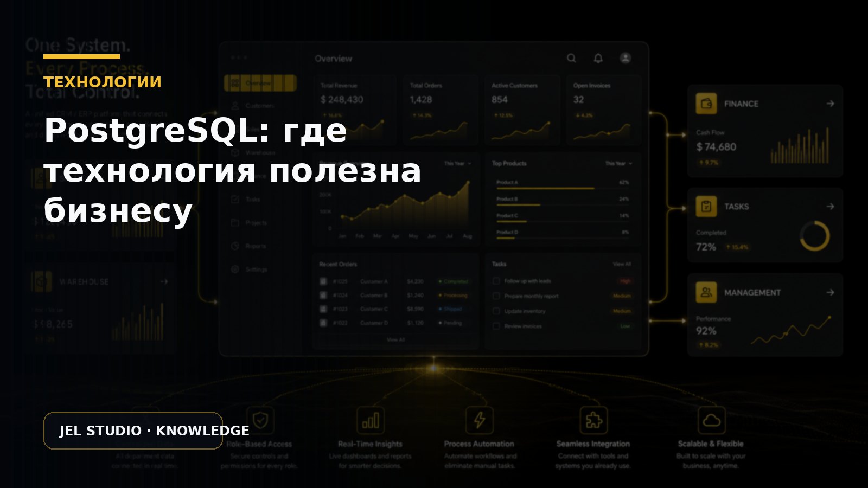Click the Performance line chart in Management
868x488 pixels.
point(791,330)
